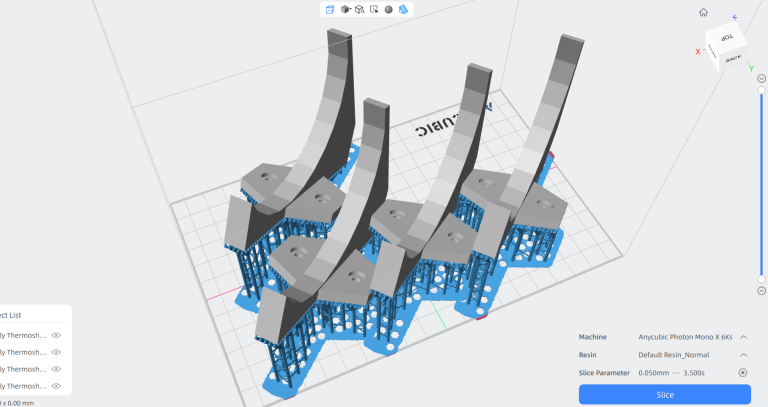Expand the Resin Default Resin_Normal dropdown
This screenshot has width=768, height=407.
pos(743,355)
